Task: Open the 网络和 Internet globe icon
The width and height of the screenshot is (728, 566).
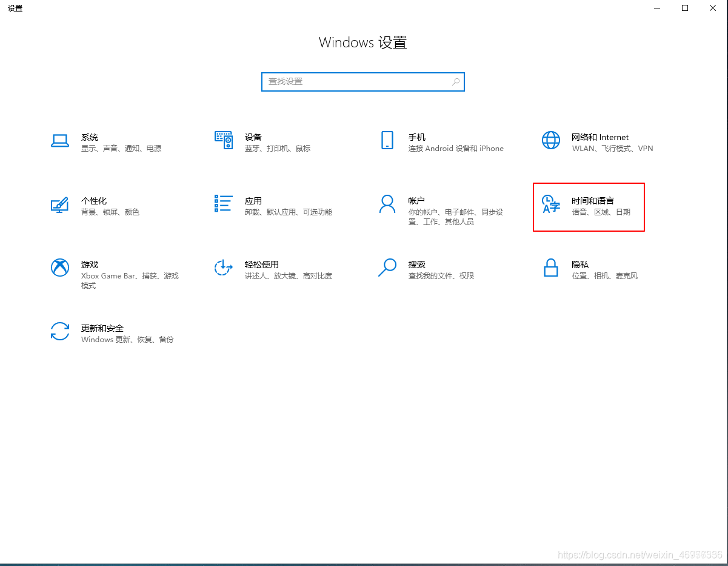Action: coord(551,140)
